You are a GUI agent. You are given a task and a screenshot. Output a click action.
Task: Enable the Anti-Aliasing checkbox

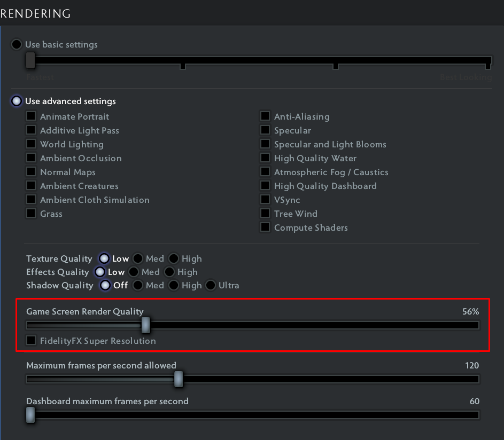(265, 116)
